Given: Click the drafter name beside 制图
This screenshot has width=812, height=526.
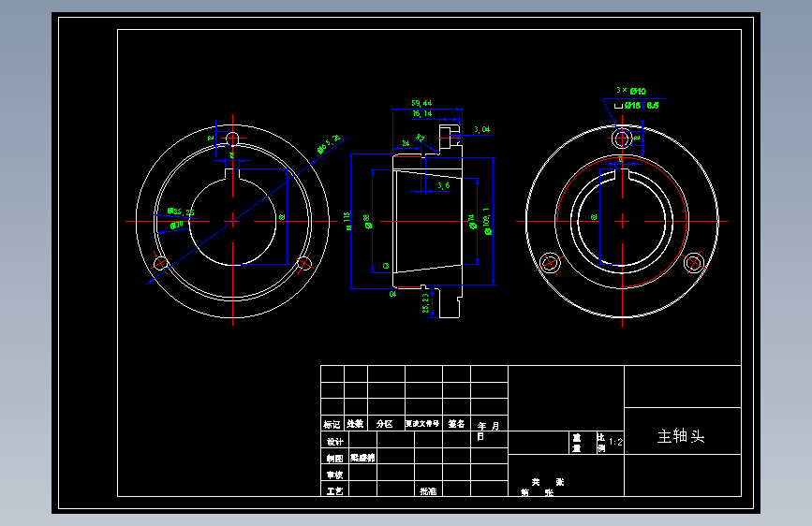Looking at the screenshot, I should (362, 458).
